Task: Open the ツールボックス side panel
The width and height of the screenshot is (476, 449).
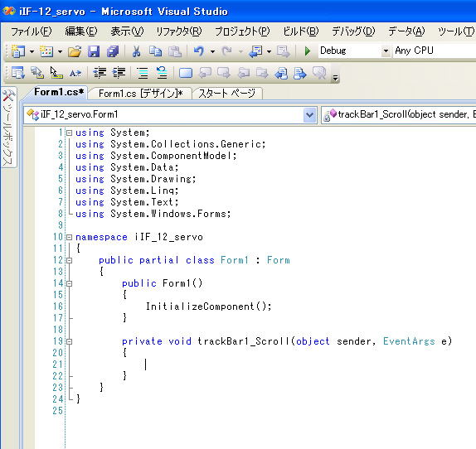Action: click(x=8, y=128)
